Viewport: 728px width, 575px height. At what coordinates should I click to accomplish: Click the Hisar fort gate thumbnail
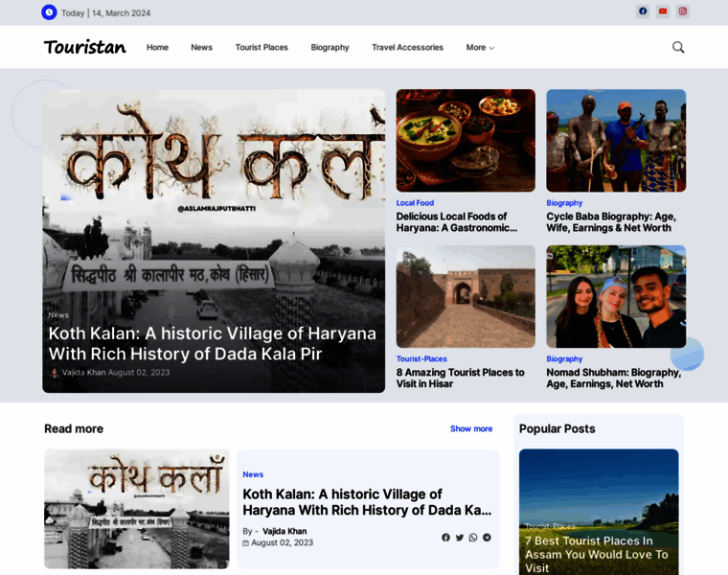tap(466, 296)
